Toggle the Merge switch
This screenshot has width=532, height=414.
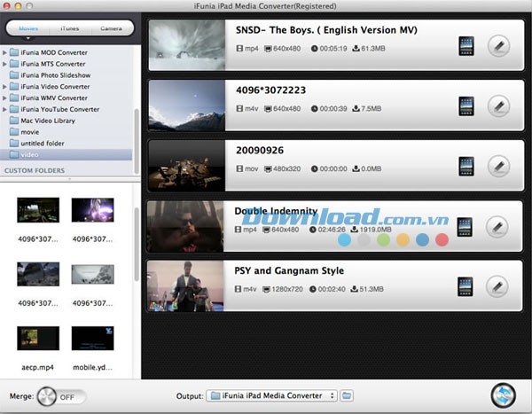pyautogui.click(x=61, y=396)
